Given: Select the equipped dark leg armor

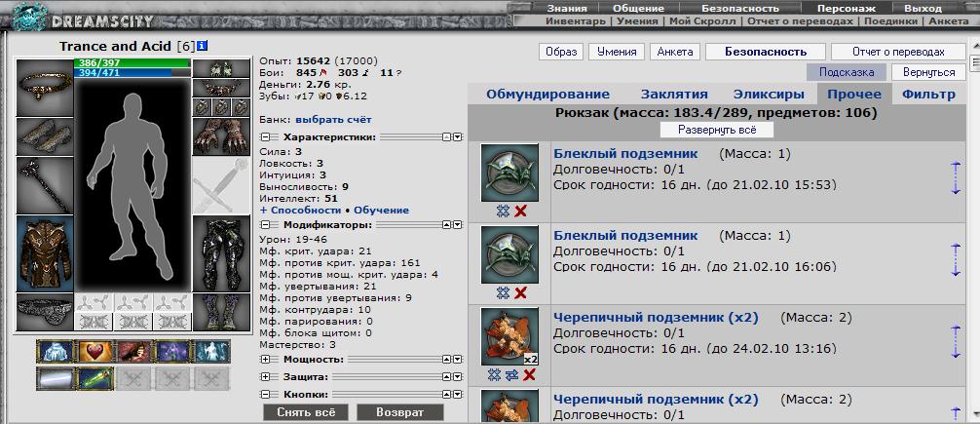Looking at the screenshot, I should (x=221, y=253).
